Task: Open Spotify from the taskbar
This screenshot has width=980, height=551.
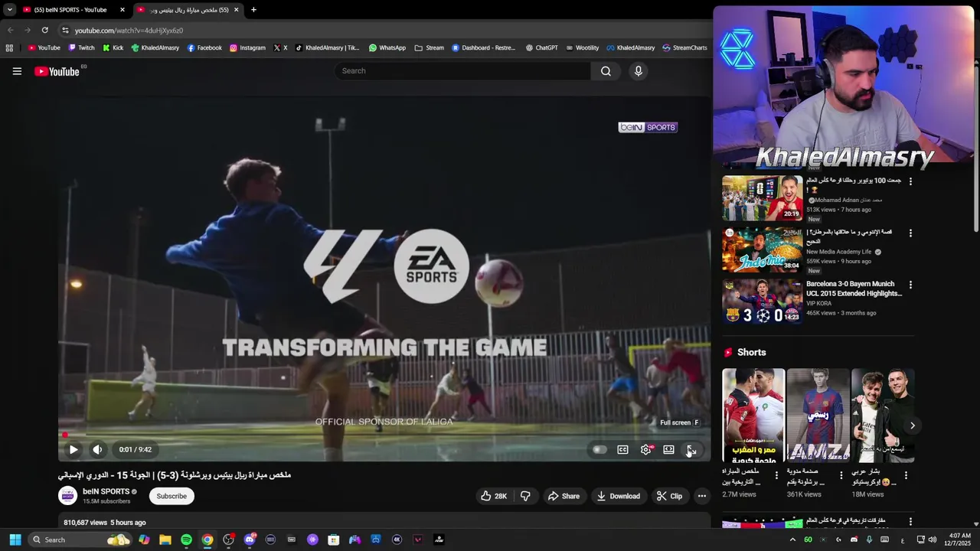Action: [186, 540]
